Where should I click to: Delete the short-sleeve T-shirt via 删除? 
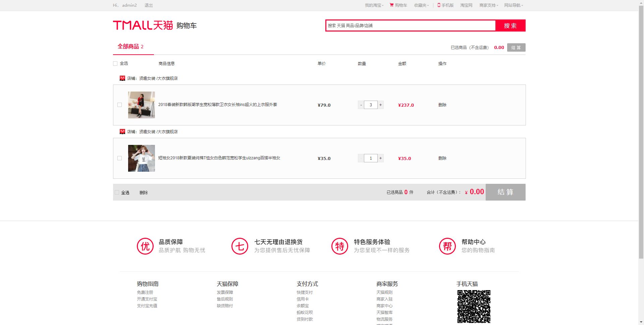[x=442, y=158]
